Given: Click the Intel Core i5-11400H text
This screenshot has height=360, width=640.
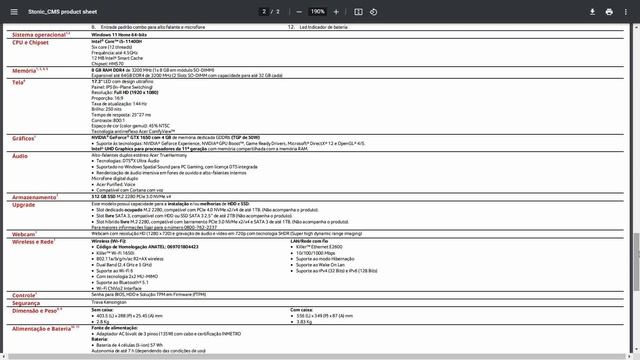Looking at the screenshot, I should click(116, 41).
